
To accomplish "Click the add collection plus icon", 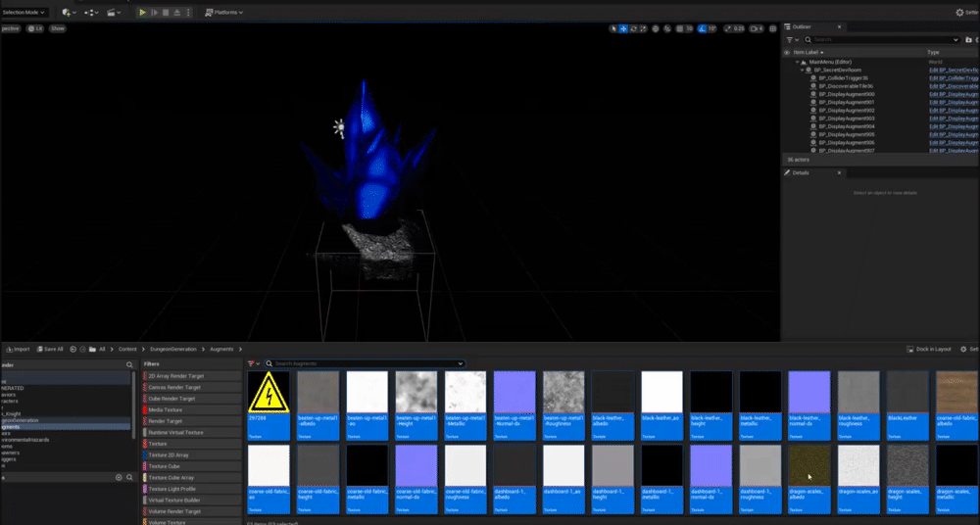I will (119, 478).
